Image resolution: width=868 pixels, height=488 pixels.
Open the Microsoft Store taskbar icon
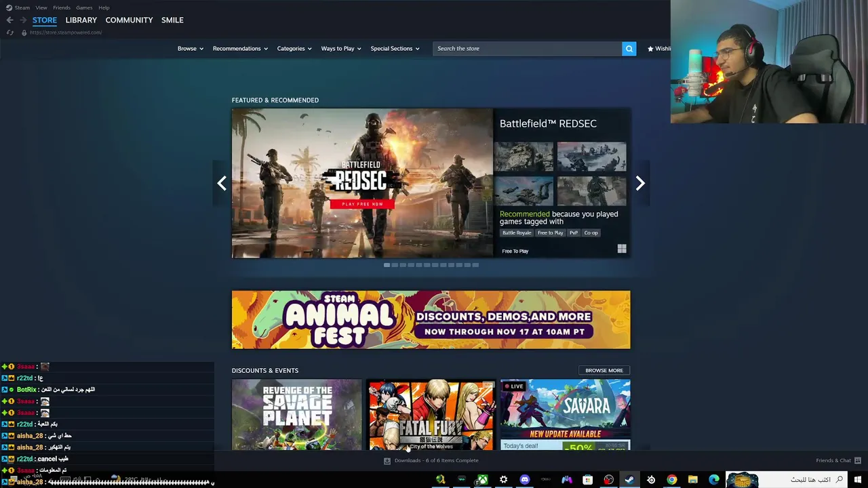tap(587, 480)
